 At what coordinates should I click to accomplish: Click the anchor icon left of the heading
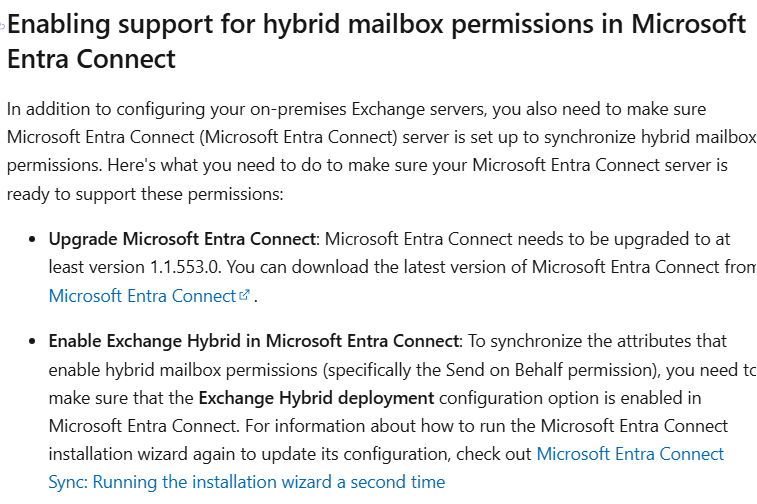tap(2, 26)
